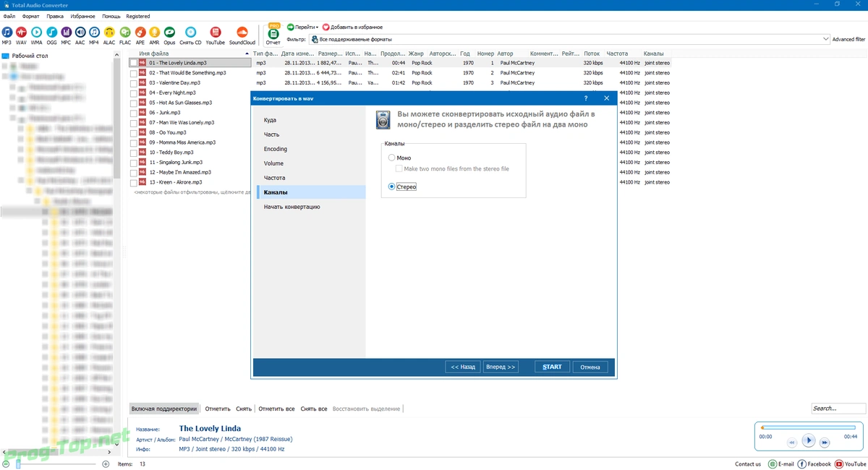
Task: Click the Вперед >> button
Action: coord(501,367)
